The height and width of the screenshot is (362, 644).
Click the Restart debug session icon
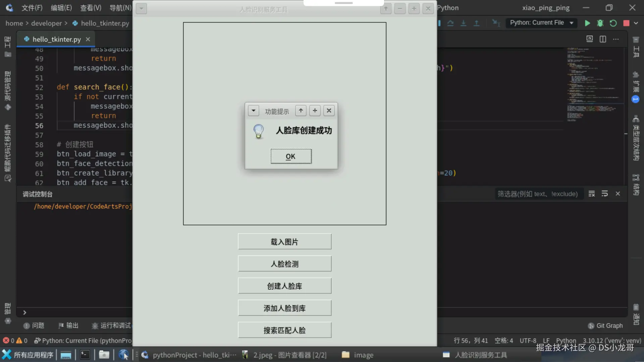point(613,23)
